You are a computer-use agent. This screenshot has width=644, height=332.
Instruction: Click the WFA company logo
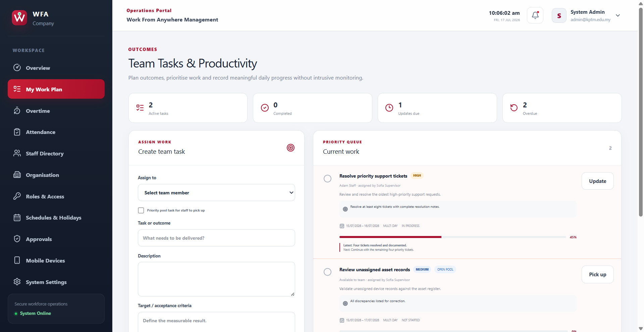coord(19,18)
